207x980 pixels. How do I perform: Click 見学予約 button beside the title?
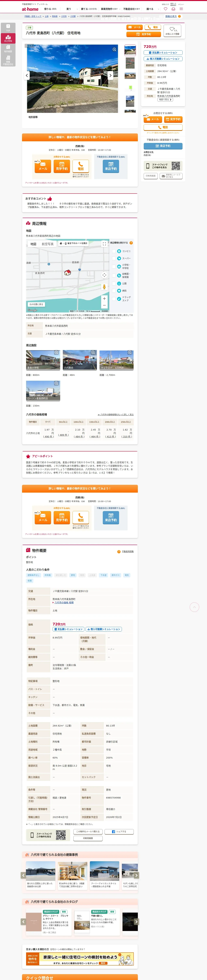point(144,34)
